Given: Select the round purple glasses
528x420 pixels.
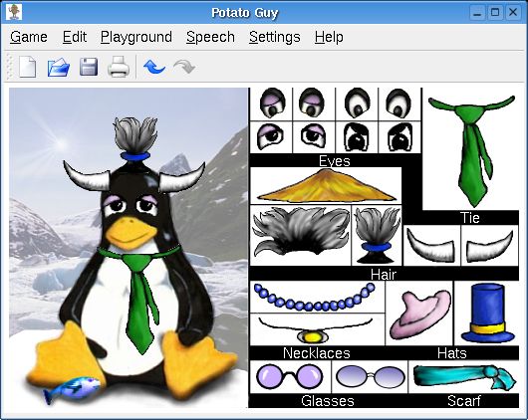Looking at the screenshot, I should click(290, 376).
